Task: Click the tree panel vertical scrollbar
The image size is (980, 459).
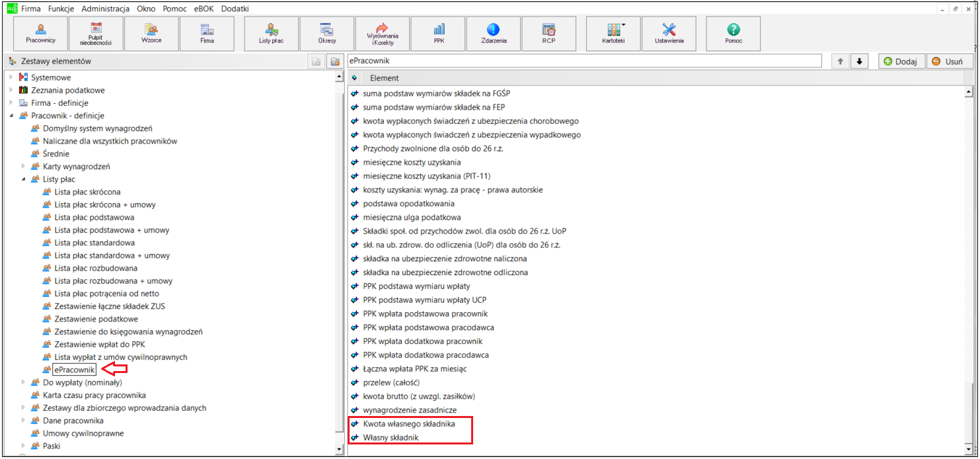Action: point(340,262)
